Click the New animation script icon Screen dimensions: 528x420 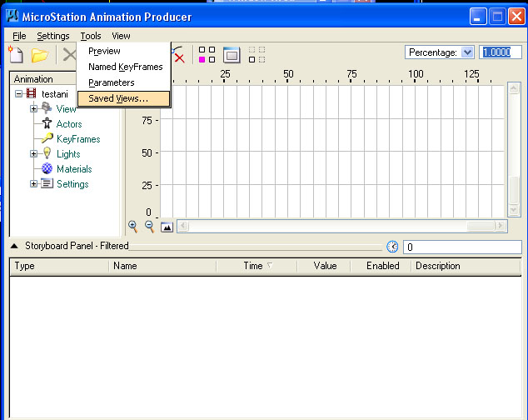[x=16, y=55]
